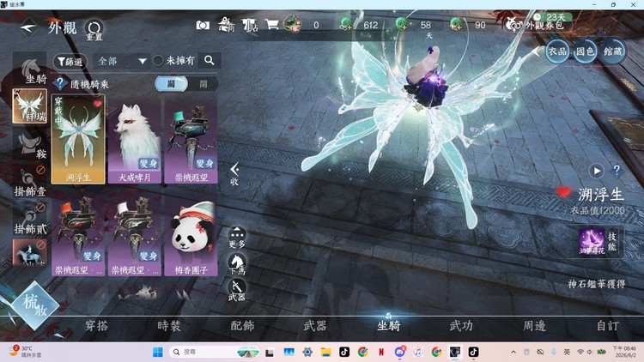
Task: Switch to the 自訂 tab
Action: coord(607,326)
